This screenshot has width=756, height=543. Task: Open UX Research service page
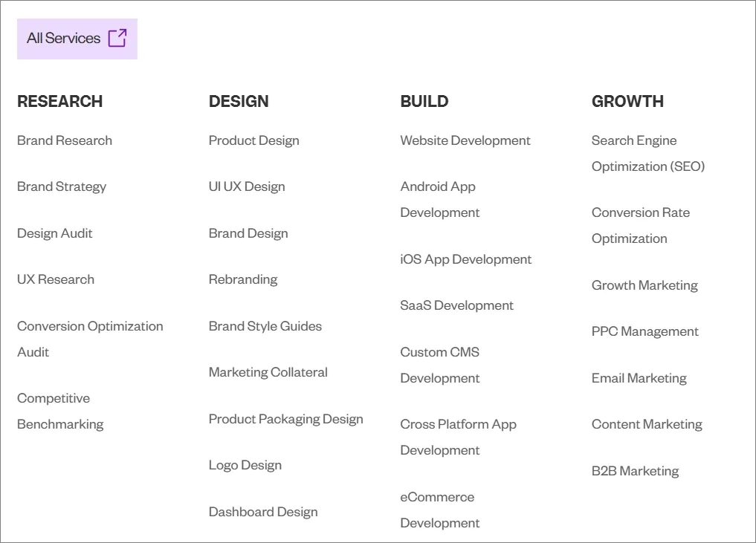click(56, 279)
